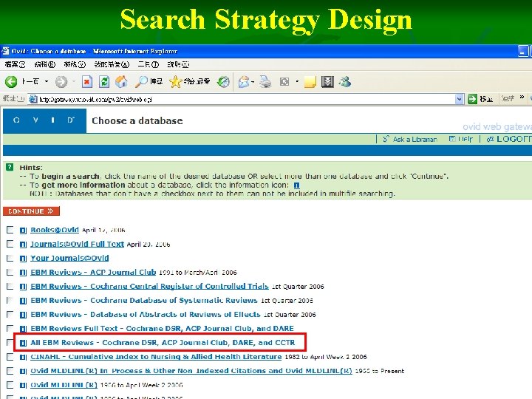The width and height of the screenshot is (532, 399).
Task: Open the first menu bar item (File)
Action: coord(15,64)
